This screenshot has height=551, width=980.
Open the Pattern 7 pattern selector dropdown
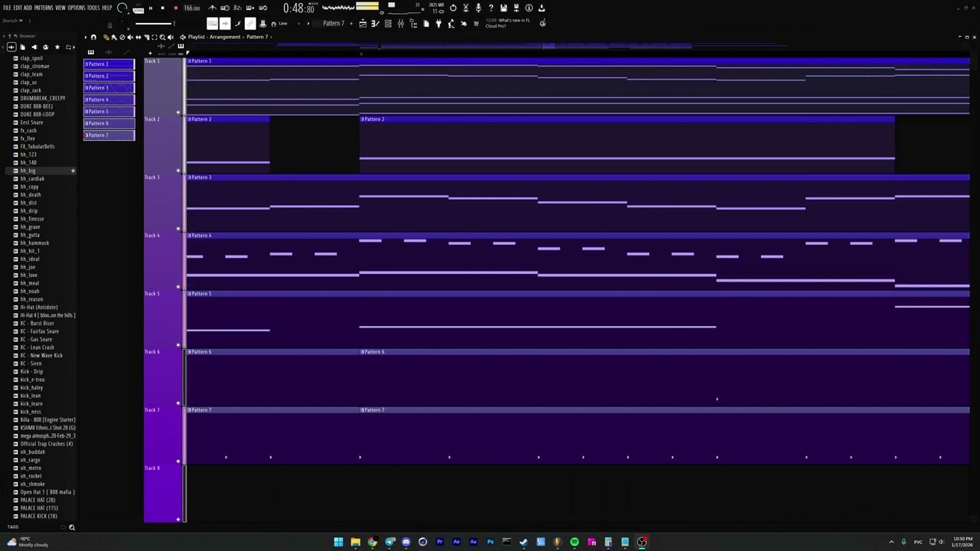tap(334, 24)
